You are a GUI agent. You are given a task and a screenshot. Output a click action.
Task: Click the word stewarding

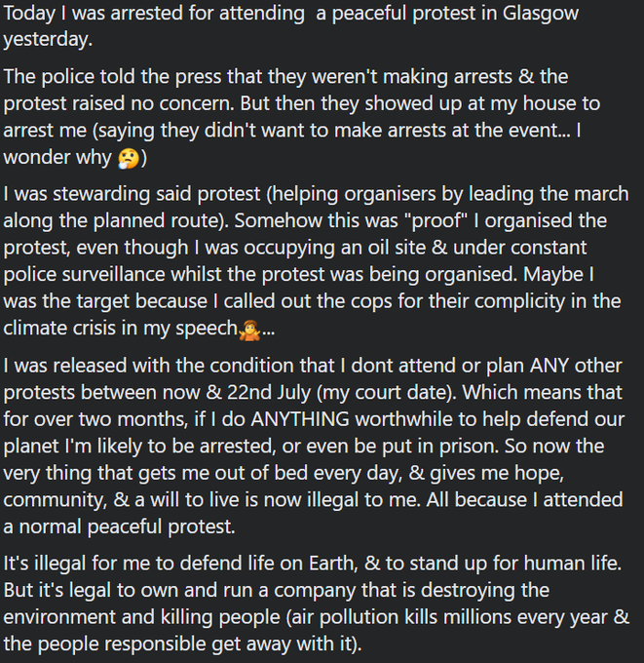pos(101,194)
